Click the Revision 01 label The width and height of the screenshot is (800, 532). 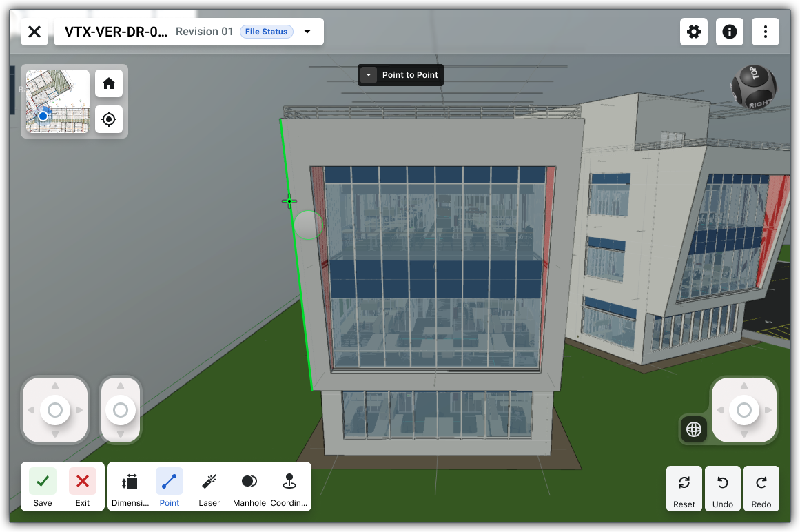point(204,32)
